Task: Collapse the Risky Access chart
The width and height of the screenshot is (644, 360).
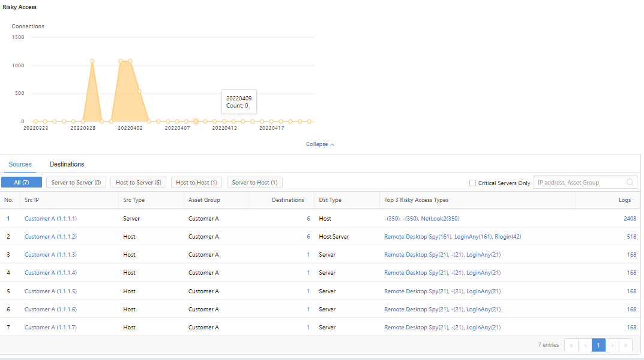Action: point(320,144)
